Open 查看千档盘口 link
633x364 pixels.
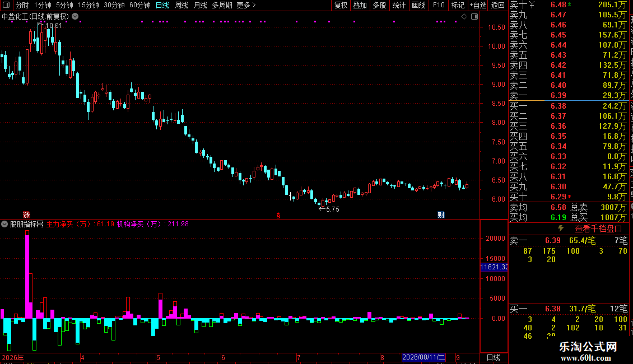(598, 229)
